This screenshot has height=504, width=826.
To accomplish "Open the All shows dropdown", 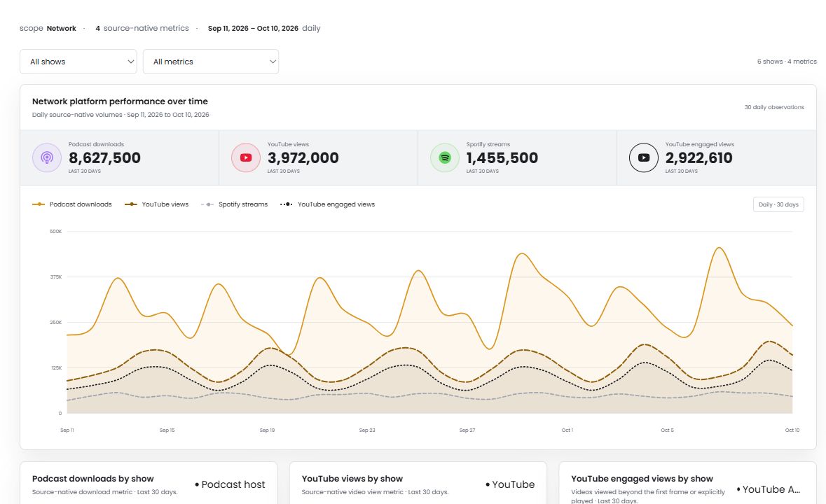I will point(78,62).
